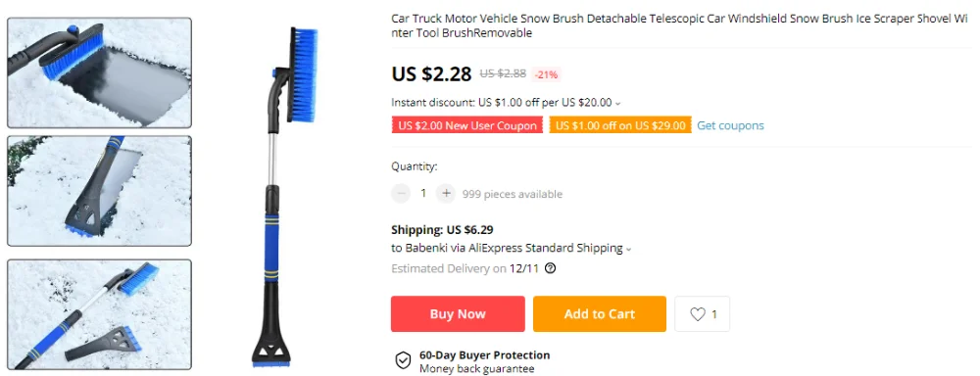Claim the US $2.00 New User Coupon
Image resolution: width=980 pixels, height=376 pixels.
pyautogui.click(x=467, y=125)
